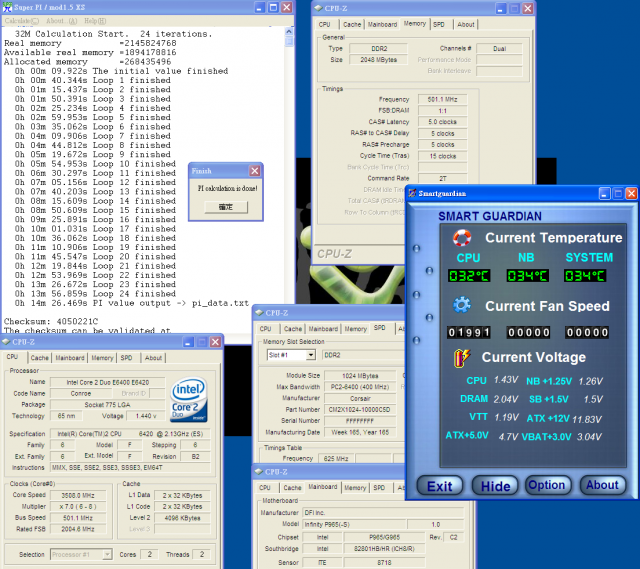Switch to CPU tab in Memory window
640x569 pixels.
(325, 24)
